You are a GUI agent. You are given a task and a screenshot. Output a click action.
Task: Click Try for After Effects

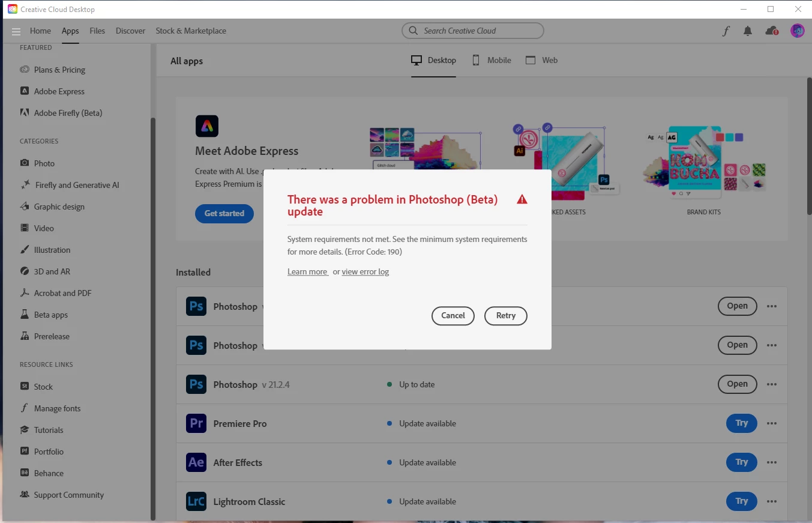click(742, 462)
